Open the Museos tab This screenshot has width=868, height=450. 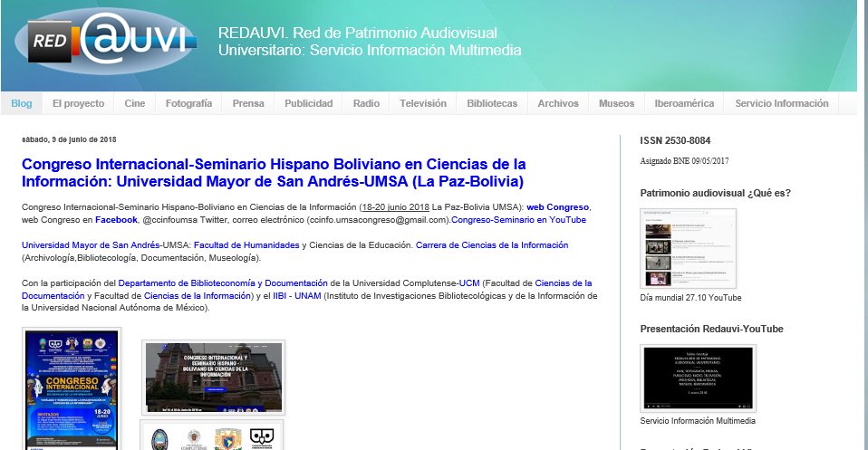point(616,103)
